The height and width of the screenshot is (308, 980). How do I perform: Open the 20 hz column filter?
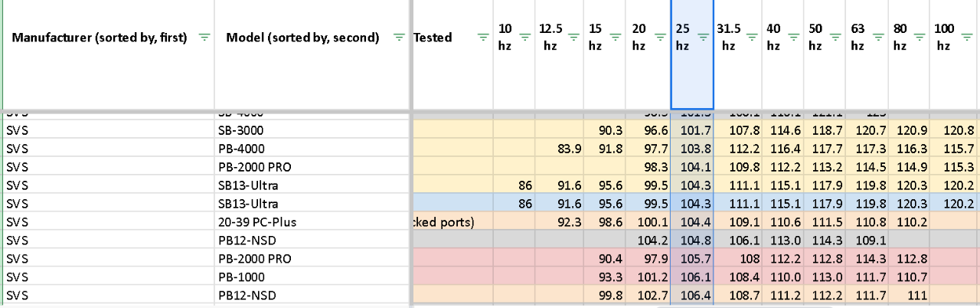click(x=658, y=37)
